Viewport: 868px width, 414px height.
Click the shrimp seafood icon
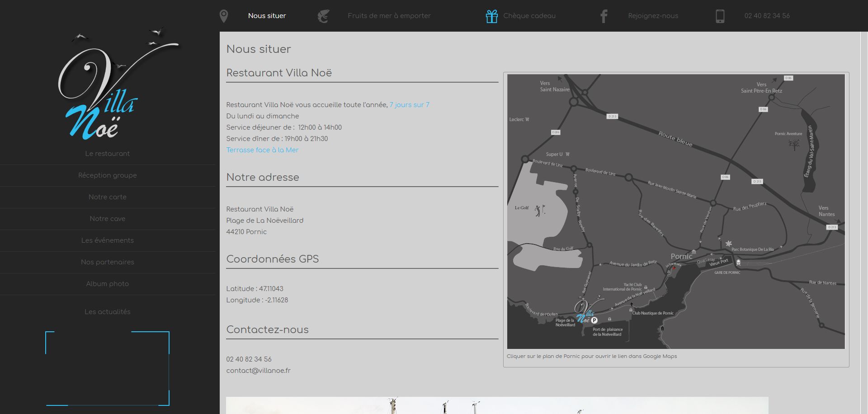(323, 16)
